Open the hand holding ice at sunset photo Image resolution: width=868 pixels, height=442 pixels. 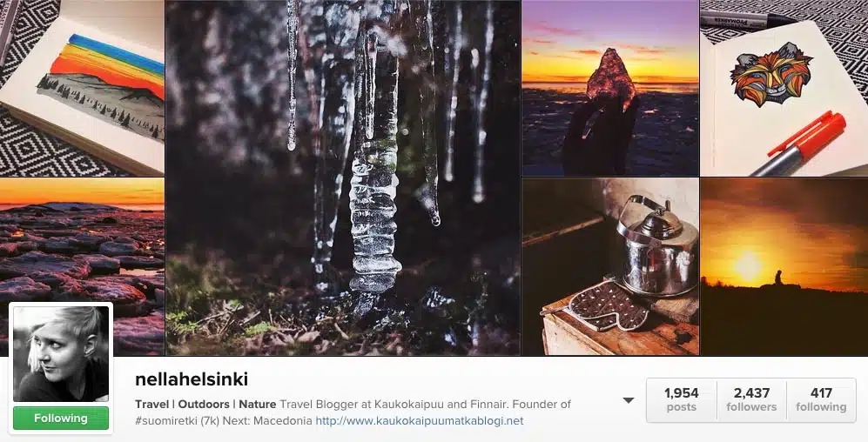pos(610,88)
